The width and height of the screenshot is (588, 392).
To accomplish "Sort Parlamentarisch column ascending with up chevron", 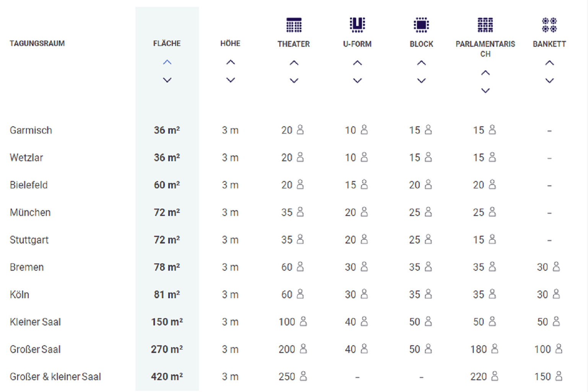I will (485, 73).
